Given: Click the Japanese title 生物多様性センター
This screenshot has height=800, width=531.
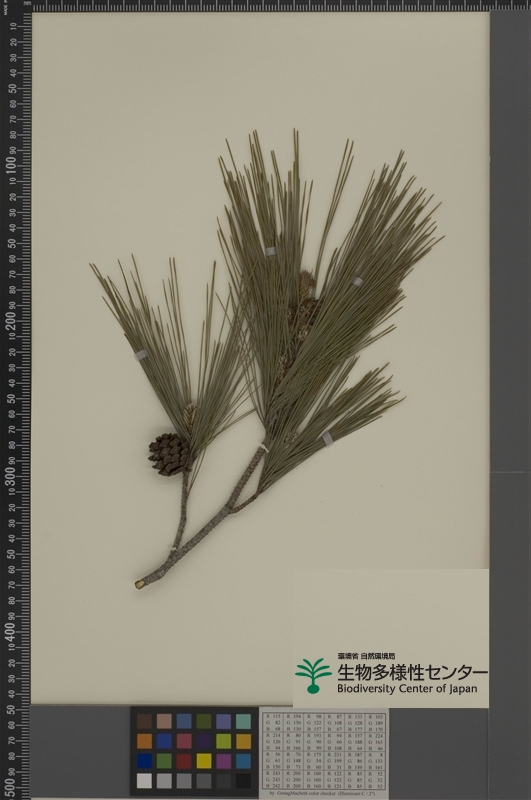Looking at the screenshot, I should point(412,671).
